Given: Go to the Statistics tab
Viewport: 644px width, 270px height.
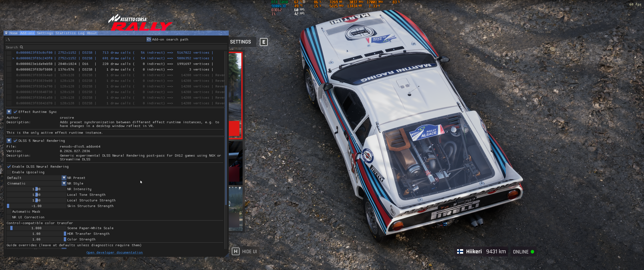Looking at the screenshot, I should [66, 33].
